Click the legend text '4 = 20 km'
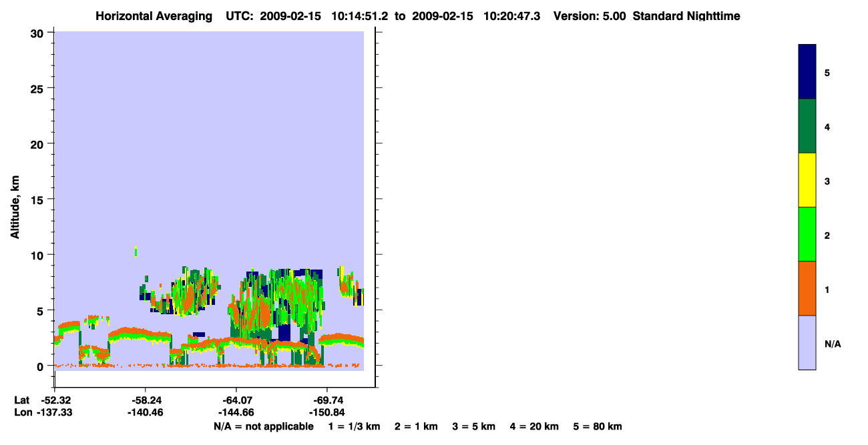868x445 pixels. pyautogui.click(x=534, y=427)
